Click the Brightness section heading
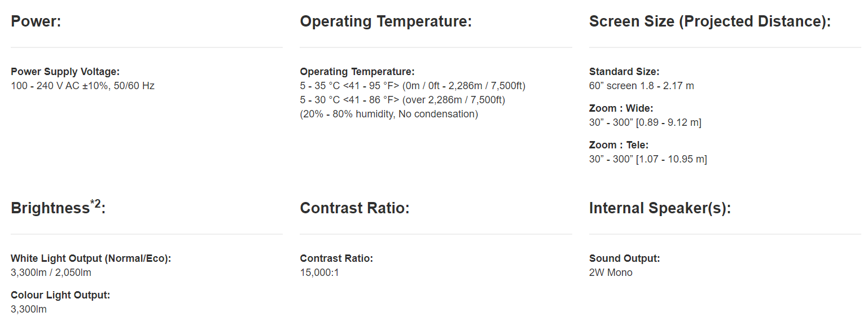Viewport: 868px width, 325px height. pos(50,209)
